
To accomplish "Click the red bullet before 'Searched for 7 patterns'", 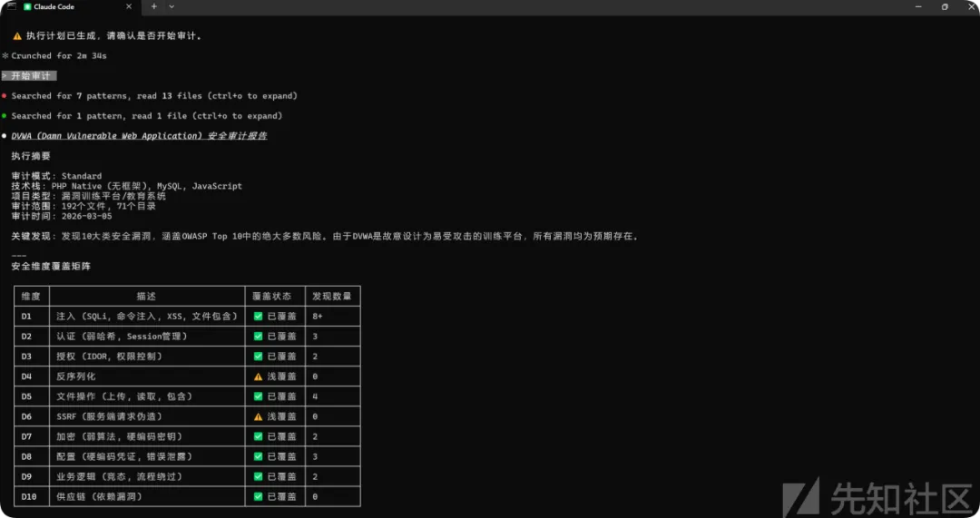I will point(5,96).
